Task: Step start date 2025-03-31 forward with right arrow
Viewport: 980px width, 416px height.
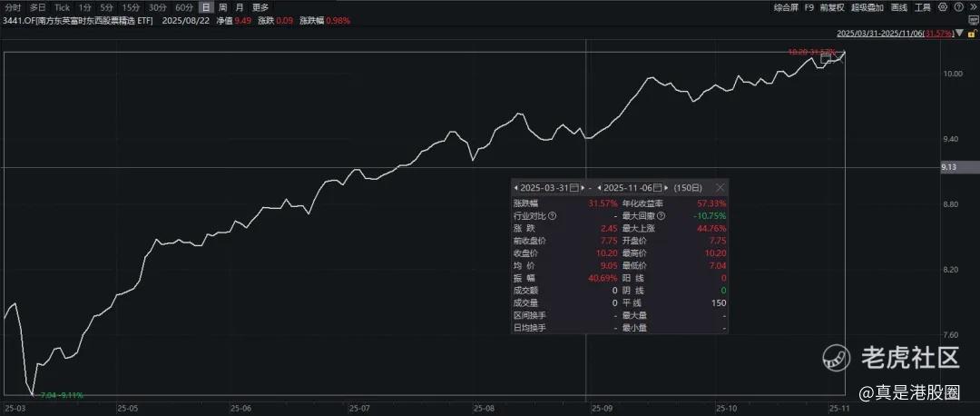Action: [583, 188]
